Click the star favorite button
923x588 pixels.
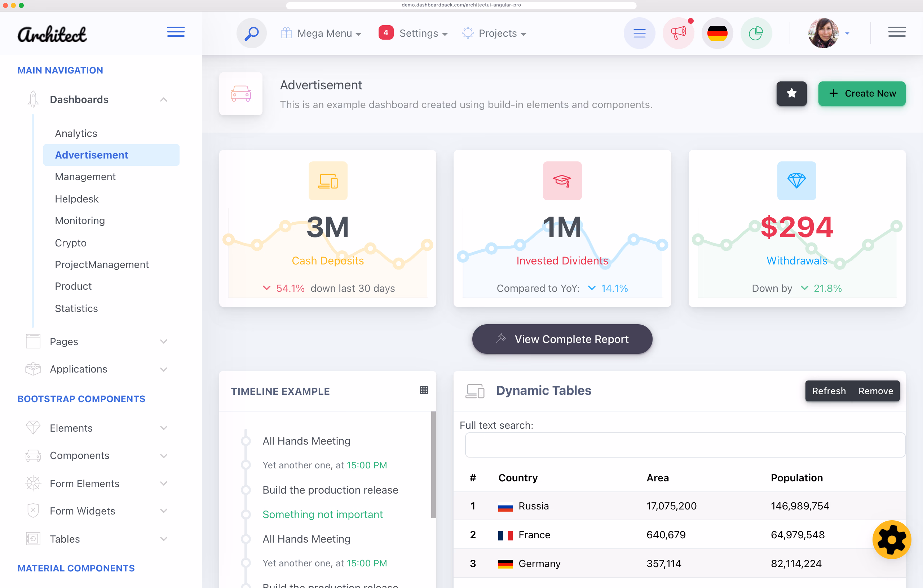point(791,93)
